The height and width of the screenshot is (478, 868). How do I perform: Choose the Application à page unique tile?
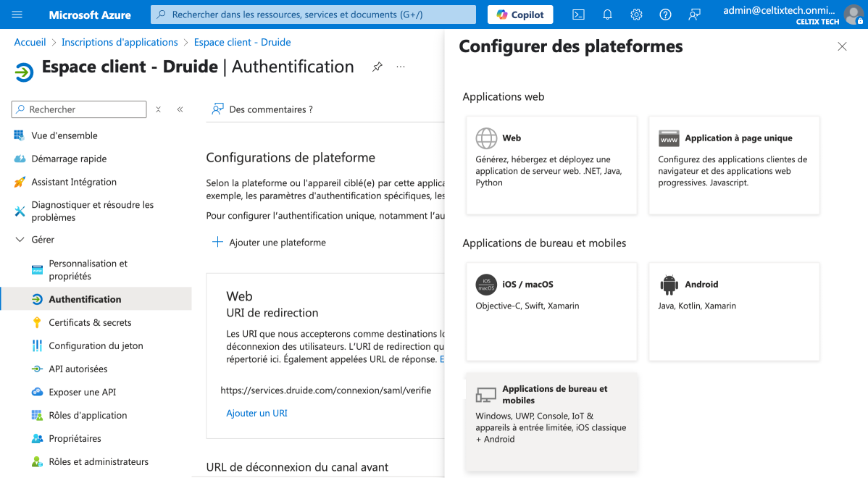pyautogui.click(x=733, y=165)
